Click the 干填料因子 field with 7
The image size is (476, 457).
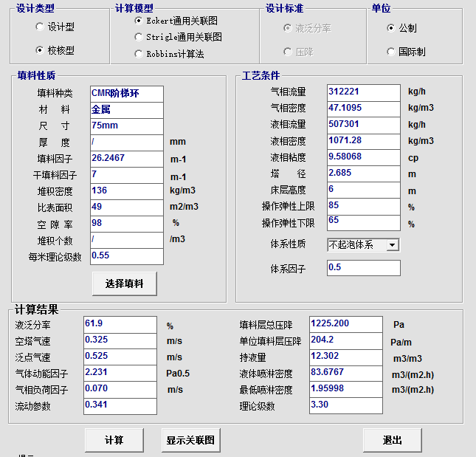(127, 175)
